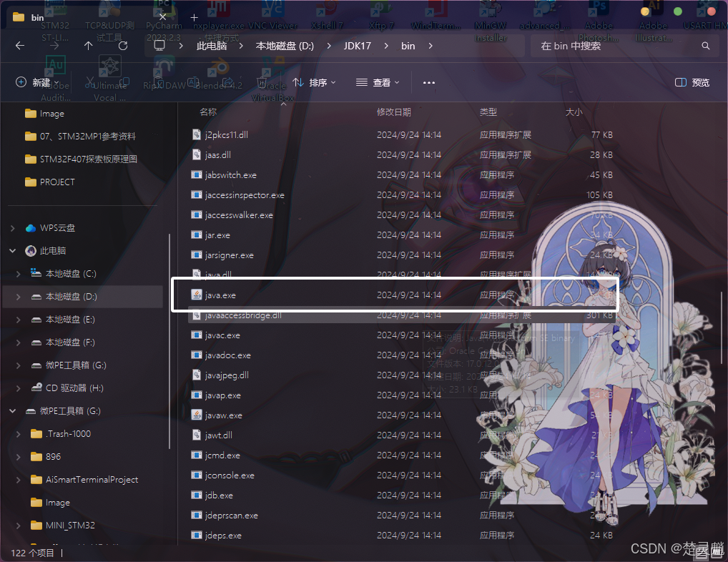Viewport: 728px width, 562px height.
Task: Select the jaccessinspector.exe file
Action: 402,195
